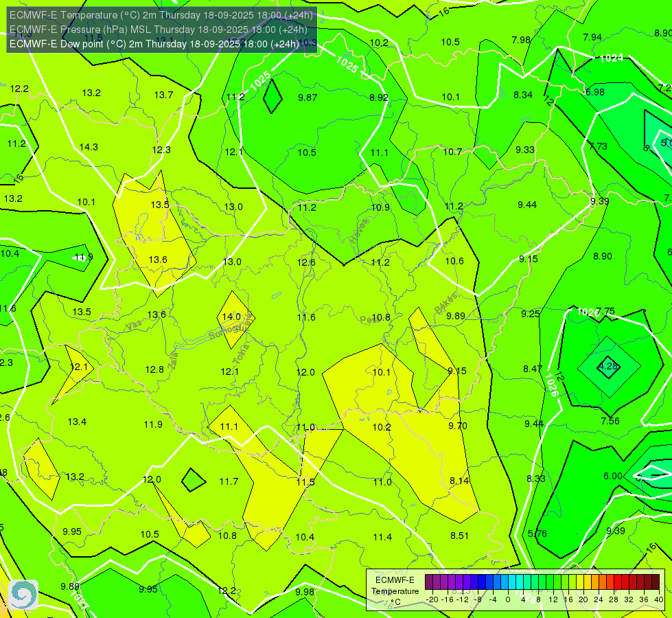Image resolution: width=672 pixels, height=618 pixels.
Task: Click the Zala county label
Action: click(x=173, y=360)
